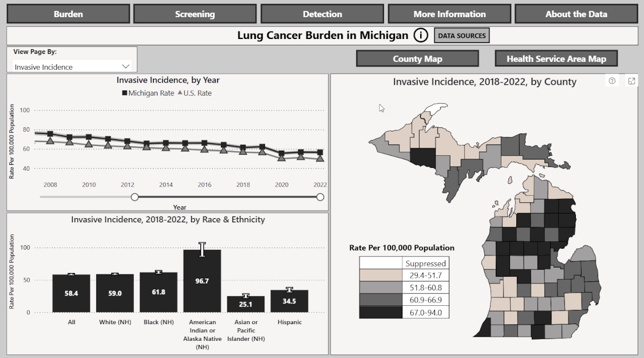Screen dimensions: 644x358
Task: Click "Invasive Incidence, 2018-2022, by County" title
Action: click(x=485, y=82)
